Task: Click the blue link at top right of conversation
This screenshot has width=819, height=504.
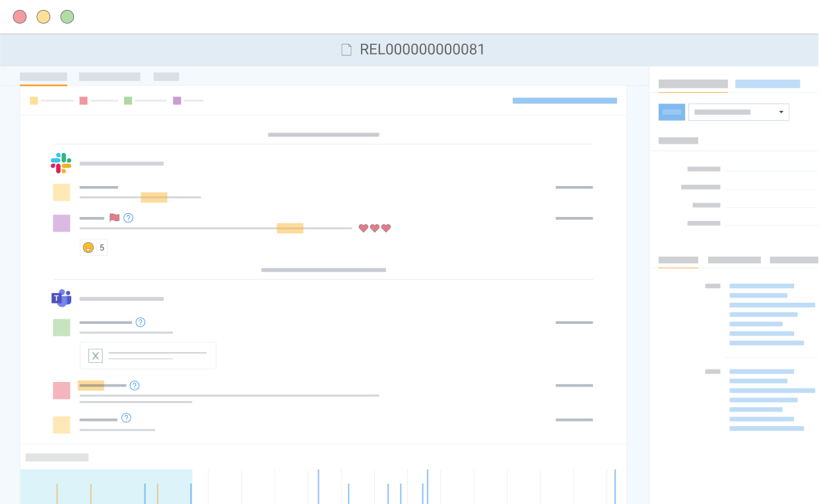Action: point(564,101)
